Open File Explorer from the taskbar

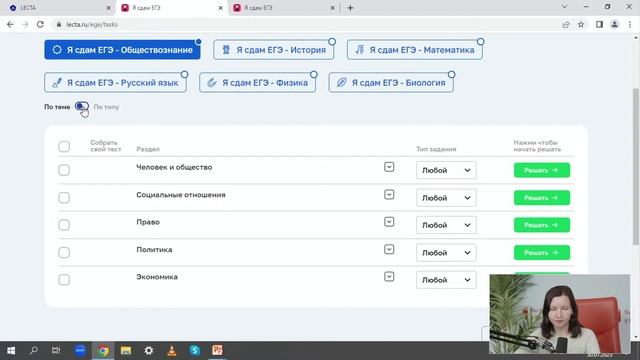coord(126,350)
